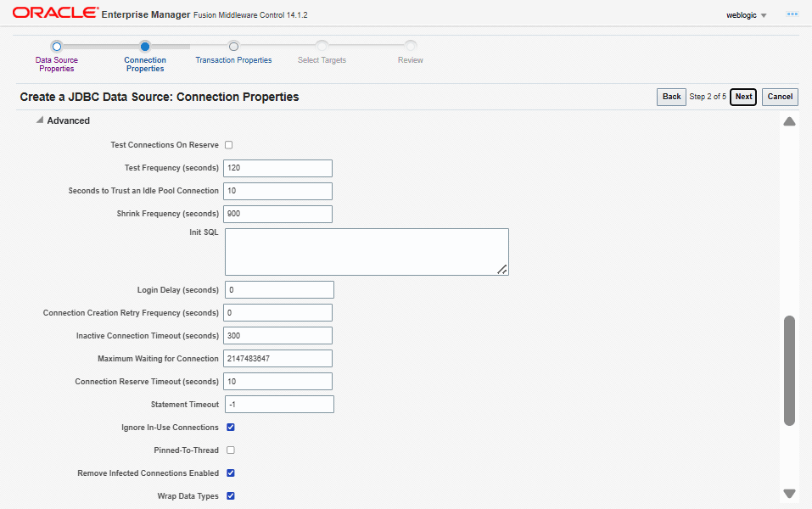Image resolution: width=812 pixels, height=509 pixels.
Task: Click the scroll up arrow icon
Action: 789,122
